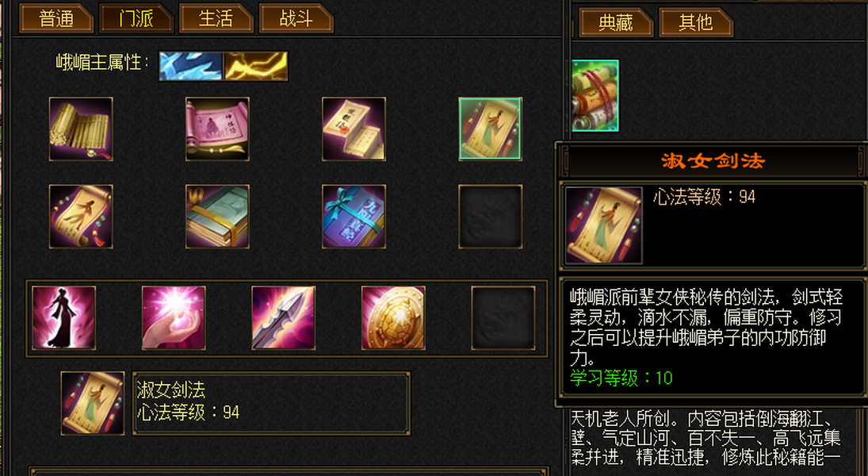
Task: Select the spear blade skill icon
Action: (x=283, y=318)
